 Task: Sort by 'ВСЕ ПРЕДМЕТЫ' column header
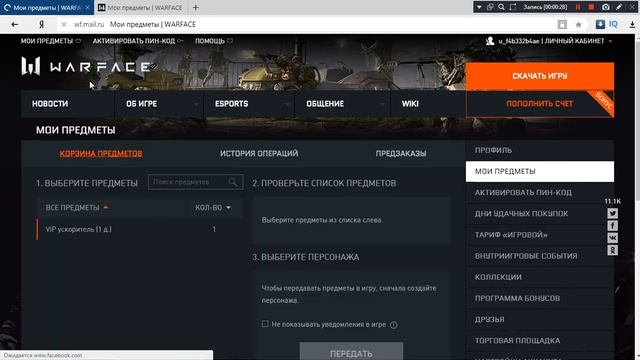pos(77,208)
